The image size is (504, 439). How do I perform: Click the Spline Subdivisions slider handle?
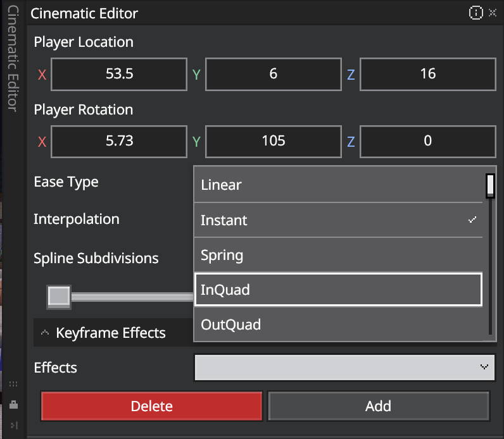click(x=59, y=297)
